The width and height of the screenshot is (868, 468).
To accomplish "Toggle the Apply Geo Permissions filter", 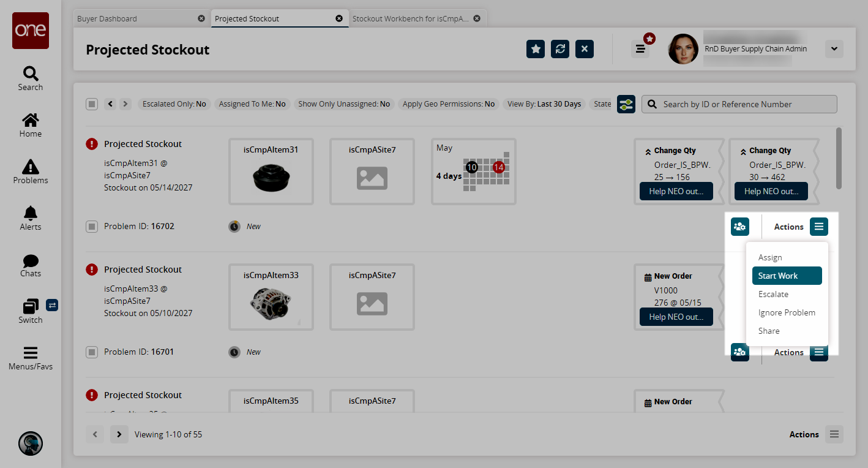I will tap(449, 104).
